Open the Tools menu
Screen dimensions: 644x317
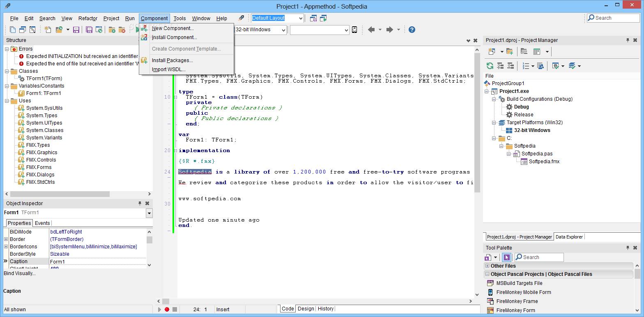click(x=179, y=19)
